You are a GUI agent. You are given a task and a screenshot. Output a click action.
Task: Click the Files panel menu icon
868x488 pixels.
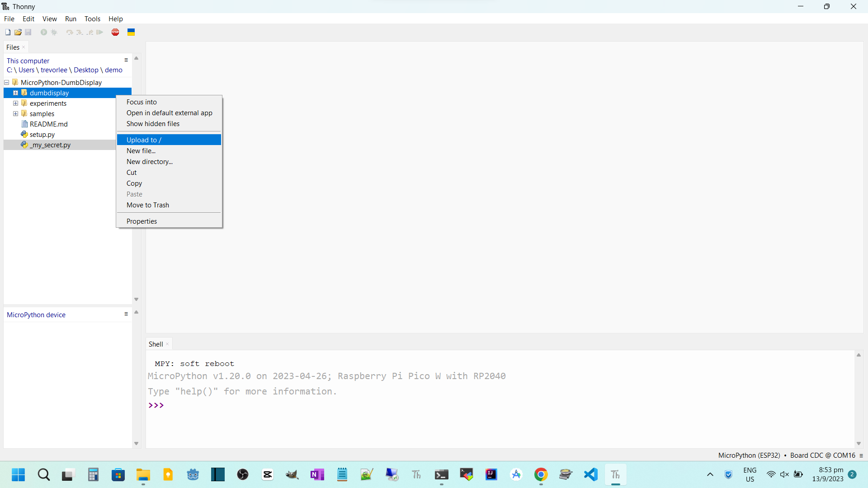point(126,60)
